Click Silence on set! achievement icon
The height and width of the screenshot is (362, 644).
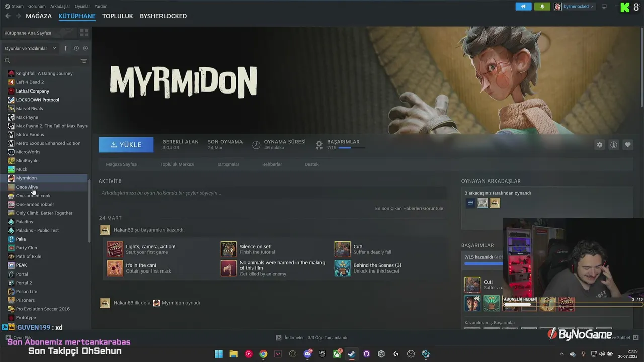click(x=229, y=249)
